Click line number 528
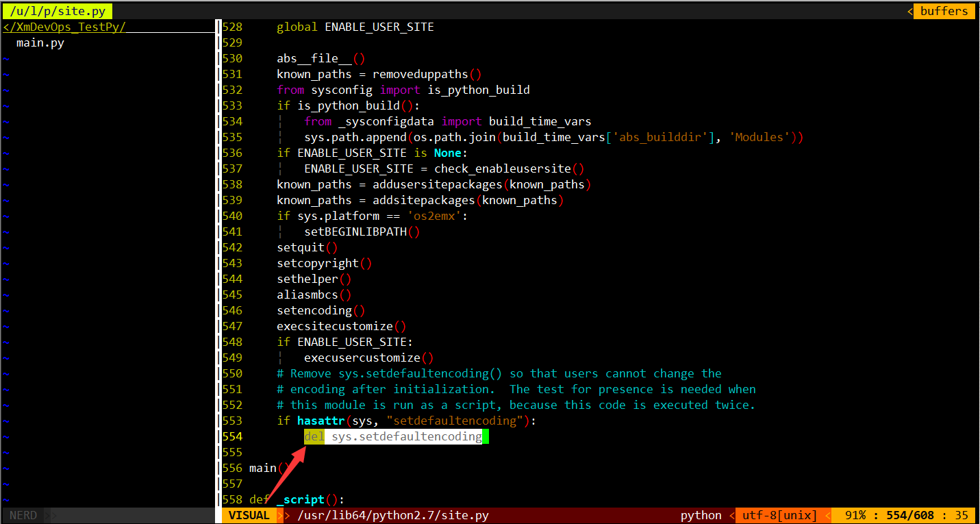The width and height of the screenshot is (980, 524). (x=232, y=27)
